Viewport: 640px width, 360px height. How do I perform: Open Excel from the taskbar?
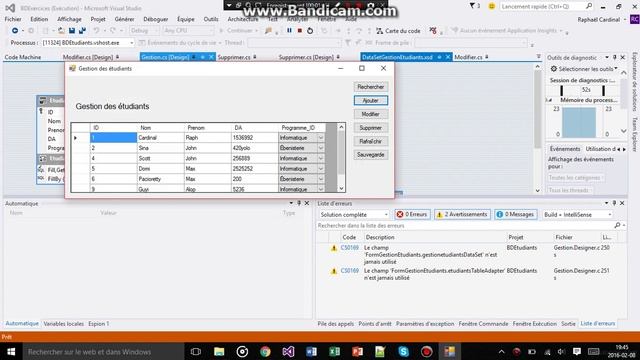point(334,351)
